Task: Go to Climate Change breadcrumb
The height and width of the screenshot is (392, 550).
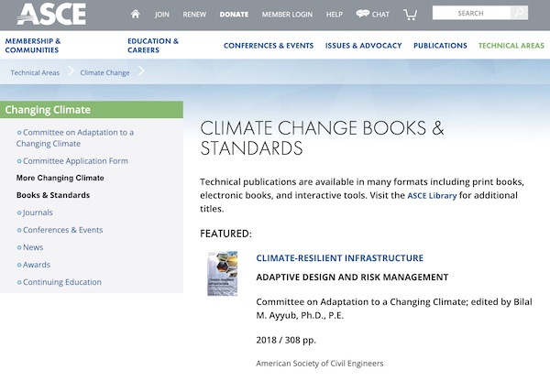Action: click(104, 72)
